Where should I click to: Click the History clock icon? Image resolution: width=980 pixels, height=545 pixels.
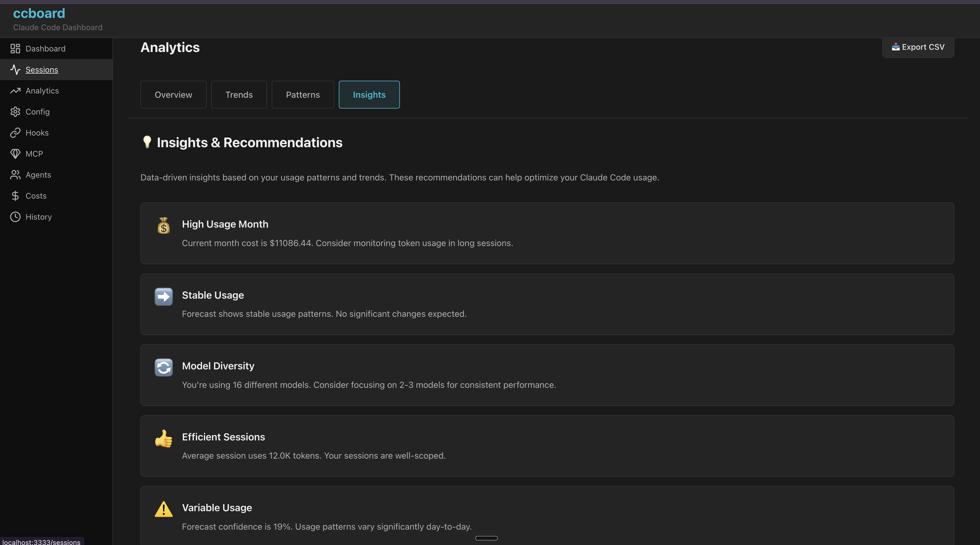[15, 217]
